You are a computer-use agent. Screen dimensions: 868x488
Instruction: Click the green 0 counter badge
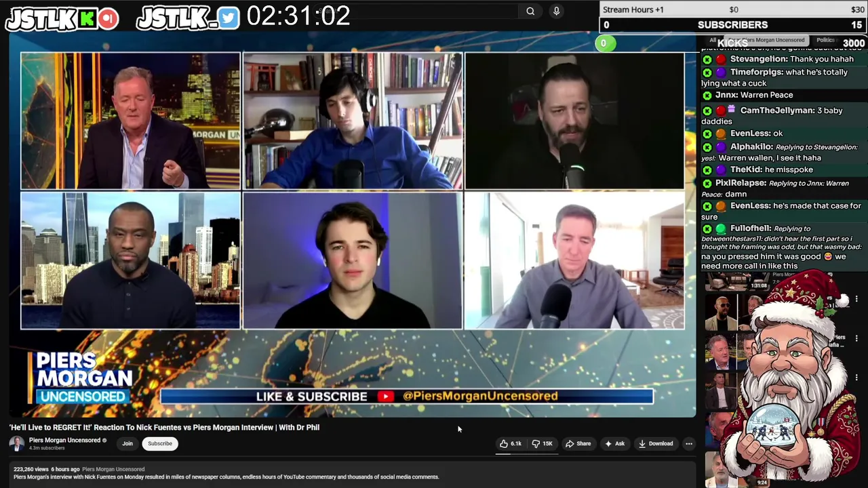pos(604,43)
